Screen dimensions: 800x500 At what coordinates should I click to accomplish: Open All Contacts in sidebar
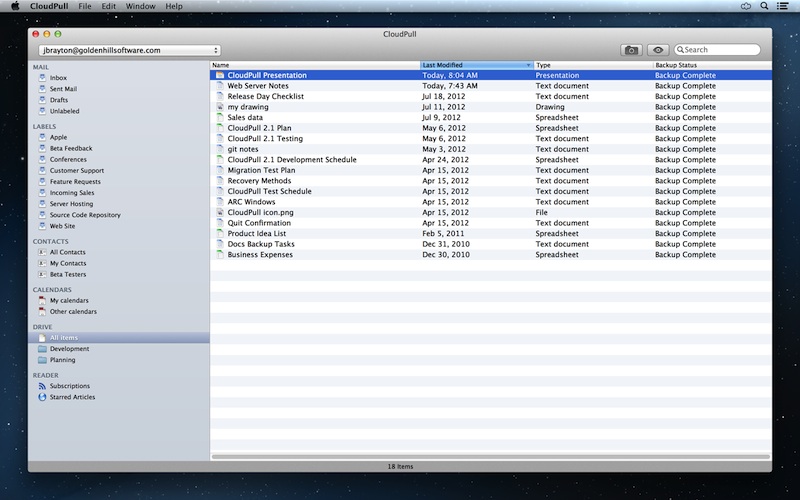[67, 252]
